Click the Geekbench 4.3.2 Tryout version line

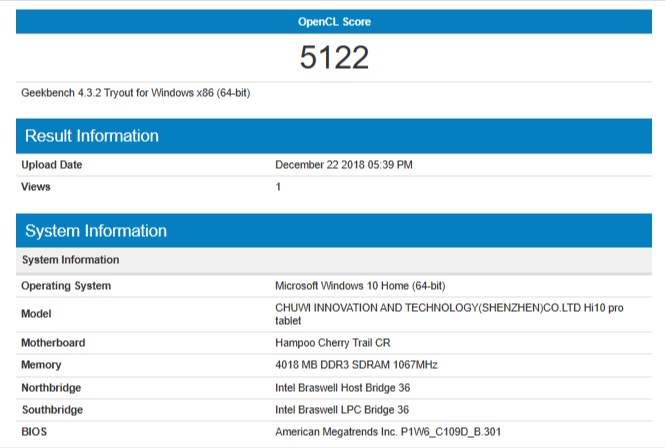pyautogui.click(x=136, y=93)
